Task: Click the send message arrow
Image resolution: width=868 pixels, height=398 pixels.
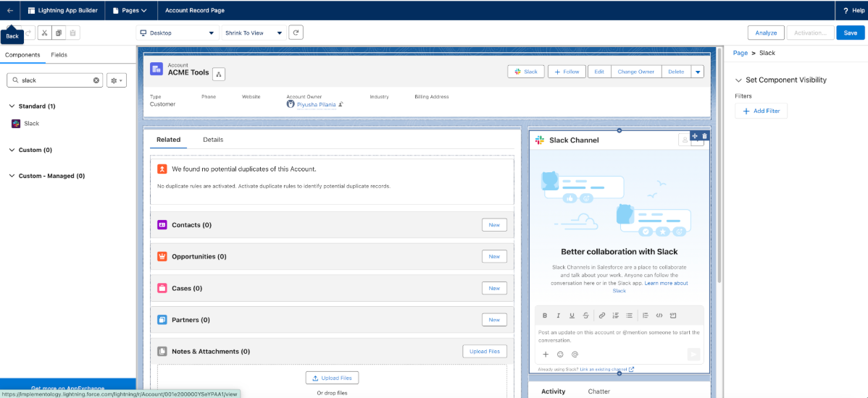Action: tap(693, 355)
